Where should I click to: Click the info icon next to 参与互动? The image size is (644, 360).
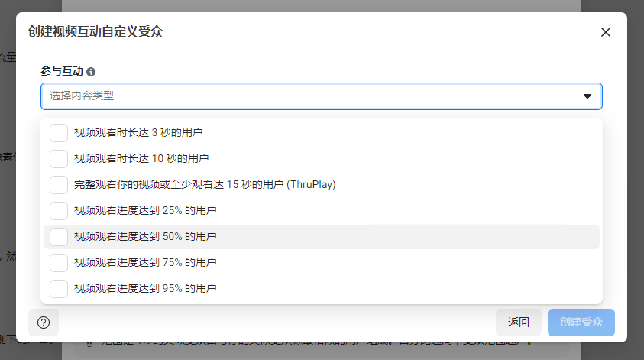click(x=91, y=72)
